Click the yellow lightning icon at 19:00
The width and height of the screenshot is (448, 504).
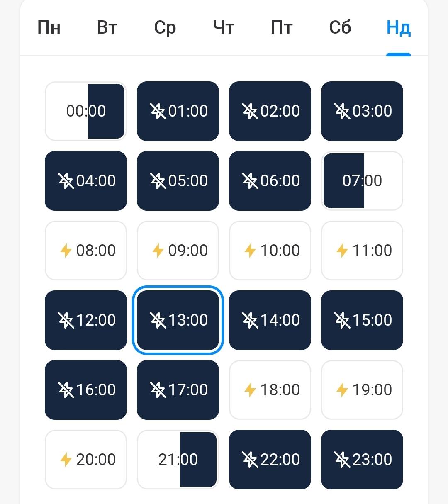(x=342, y=390)
